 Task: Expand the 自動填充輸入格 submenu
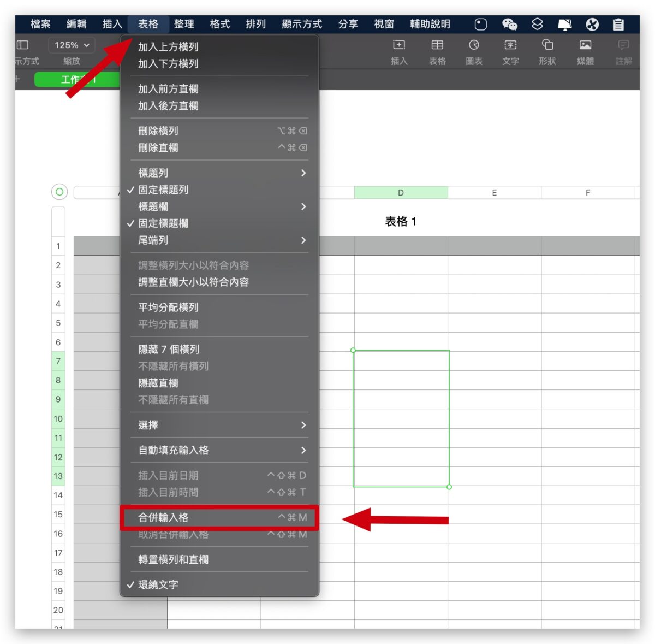tap(219, 450)
